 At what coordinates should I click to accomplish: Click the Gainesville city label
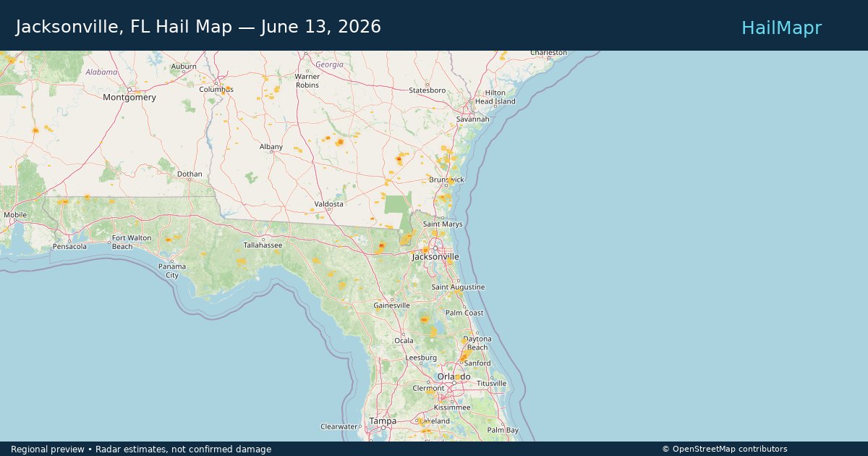pyautogui.click(x=391, y=305)
